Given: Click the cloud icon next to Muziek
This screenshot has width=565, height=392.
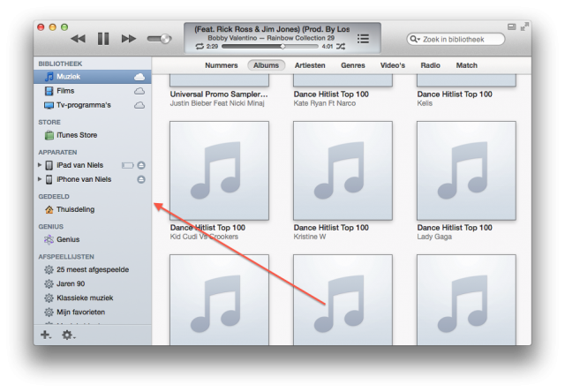Looking at the screenshot, I should click(x=139, y=77).
